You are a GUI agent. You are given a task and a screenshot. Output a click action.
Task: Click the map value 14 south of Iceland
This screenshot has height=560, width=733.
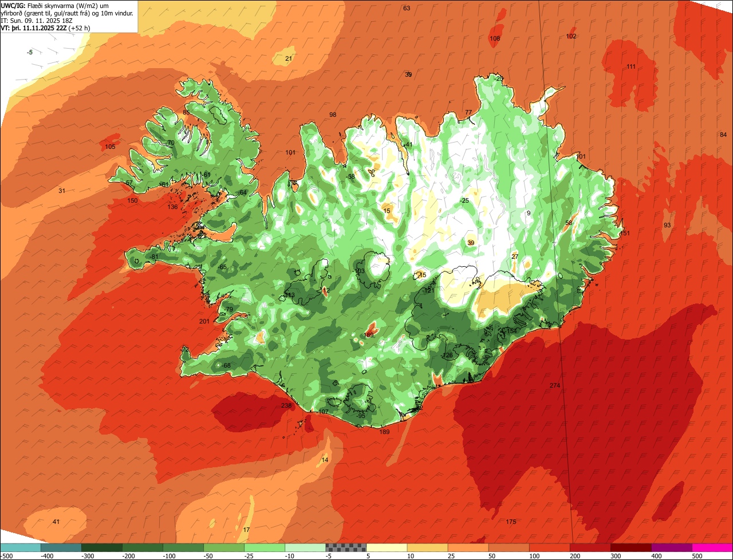[x=325, y=460]
